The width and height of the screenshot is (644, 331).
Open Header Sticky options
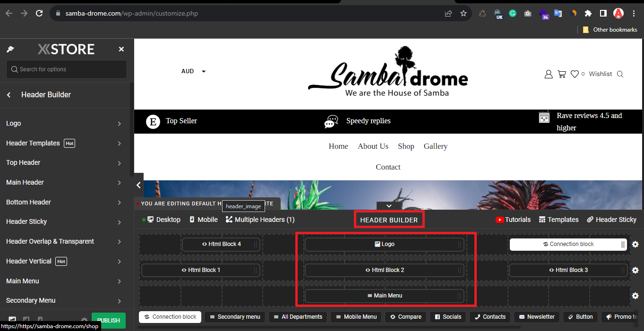(x=65, y=221)
